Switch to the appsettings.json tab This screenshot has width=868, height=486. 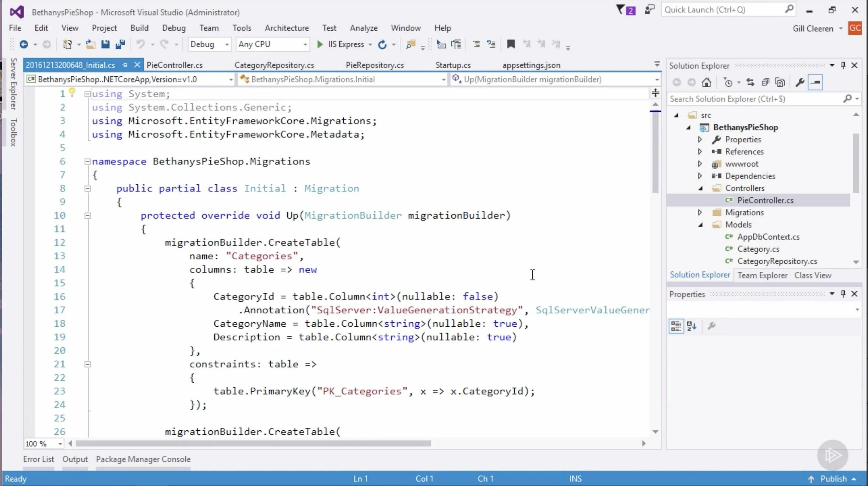531,65
